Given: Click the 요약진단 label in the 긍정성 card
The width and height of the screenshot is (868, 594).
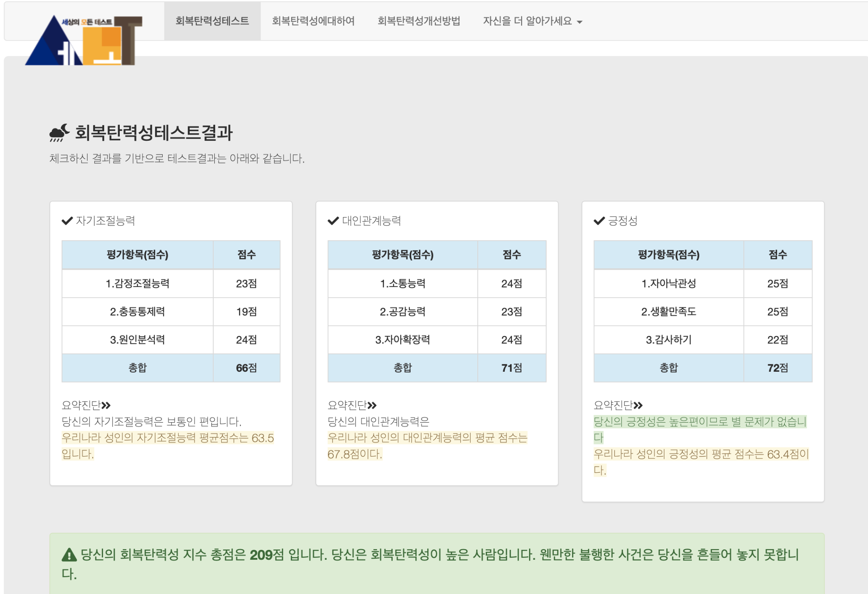Looking at the screenshot, I should (x=613, y=405).
